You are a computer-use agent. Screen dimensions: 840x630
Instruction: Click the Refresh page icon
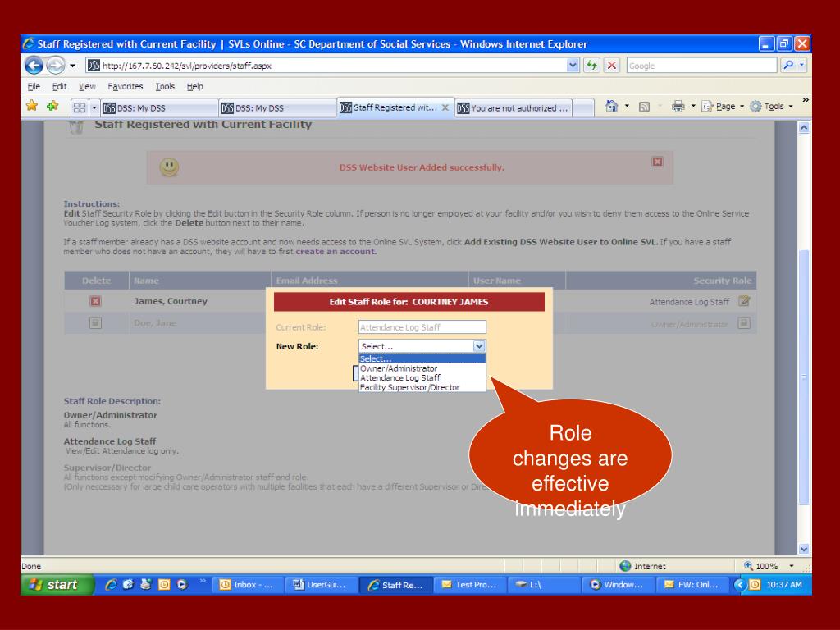(x=591, y=66)
